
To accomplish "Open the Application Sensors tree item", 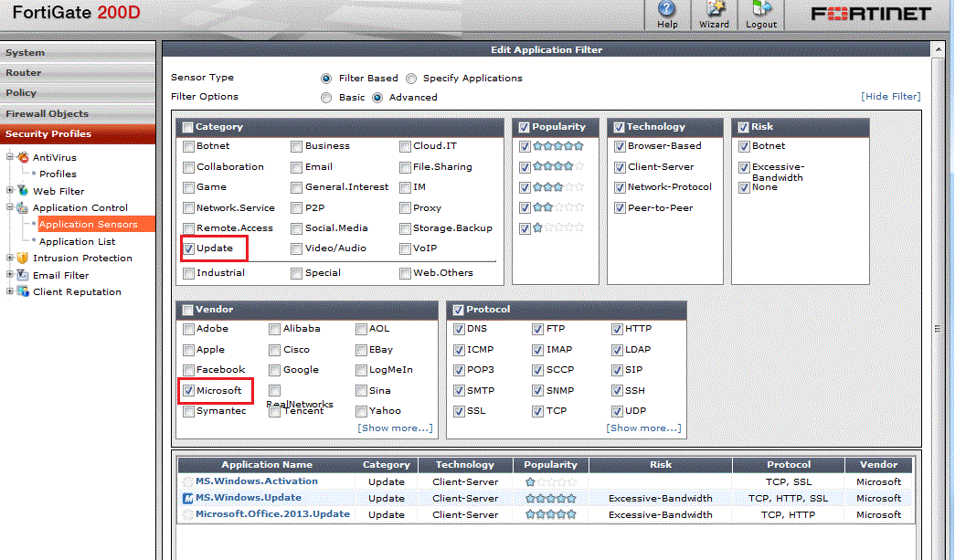I will [89, 224].
